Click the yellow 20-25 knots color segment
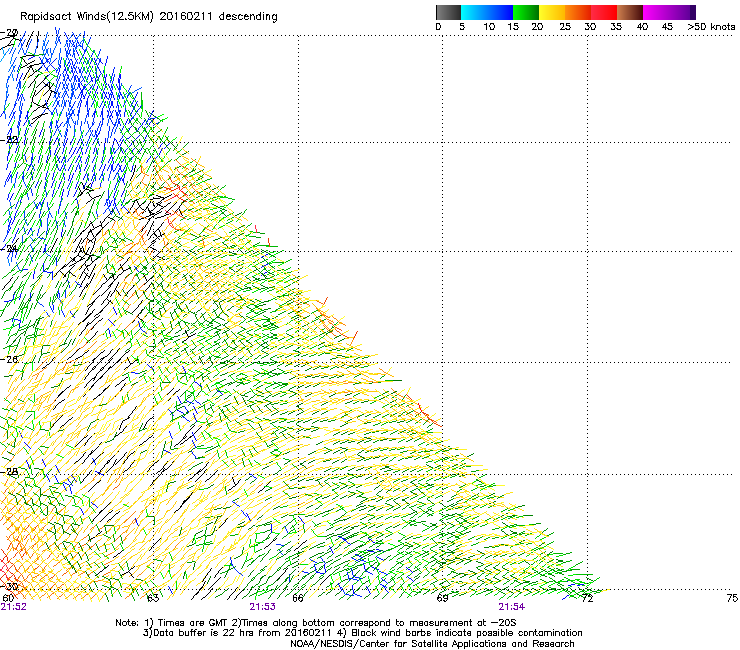 tap(552, 12)
